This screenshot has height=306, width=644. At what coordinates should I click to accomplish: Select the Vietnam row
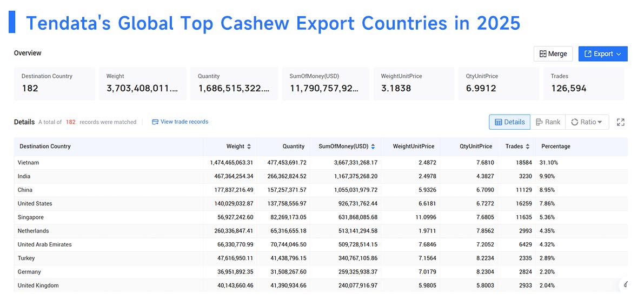(x=321, y=163)
